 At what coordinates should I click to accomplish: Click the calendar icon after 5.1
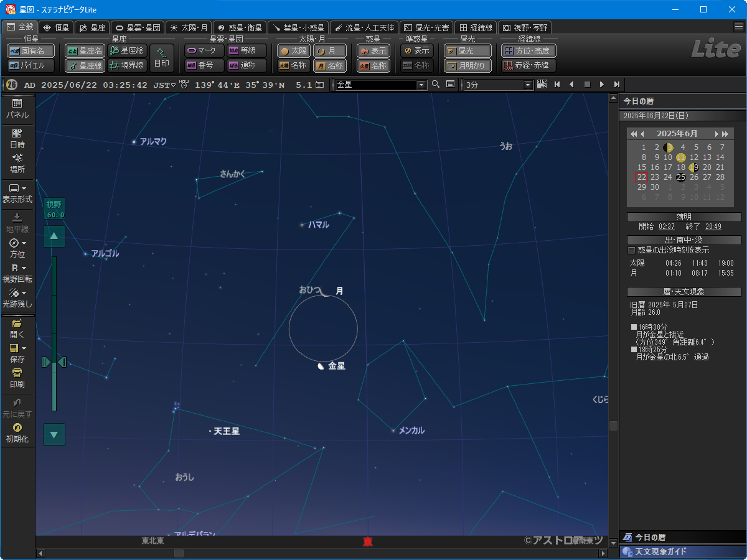(319, 85)
